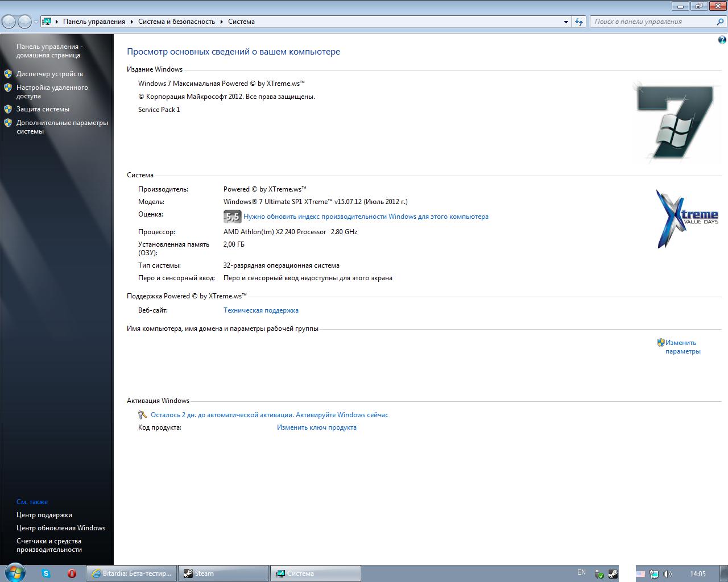Viewport: 728px width, 582px height.
Task: Open the EN language indicator
Action: pyautogui.click(x=581, y=572)
